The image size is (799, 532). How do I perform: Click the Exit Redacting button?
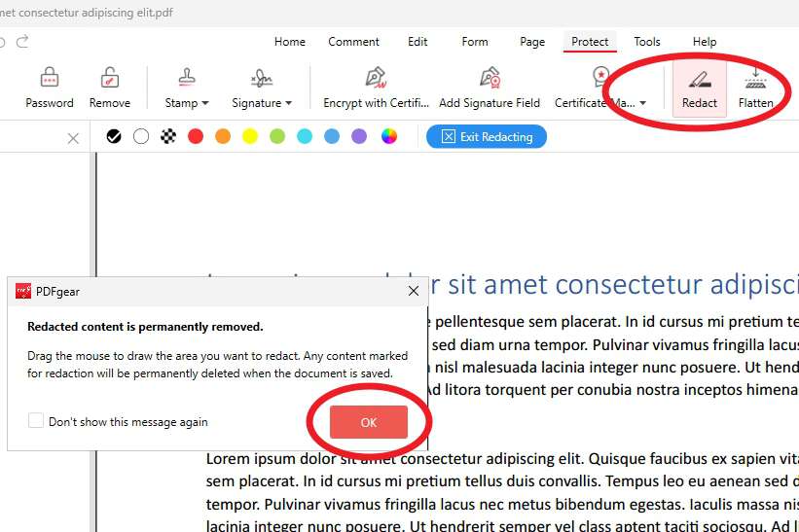coord(487,136)
